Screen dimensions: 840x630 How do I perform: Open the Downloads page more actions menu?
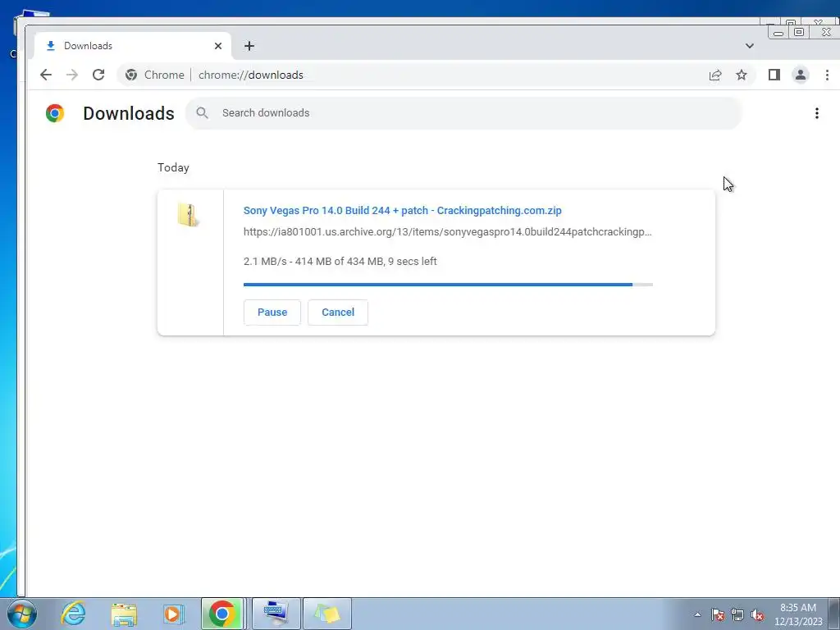coord(816,113)
